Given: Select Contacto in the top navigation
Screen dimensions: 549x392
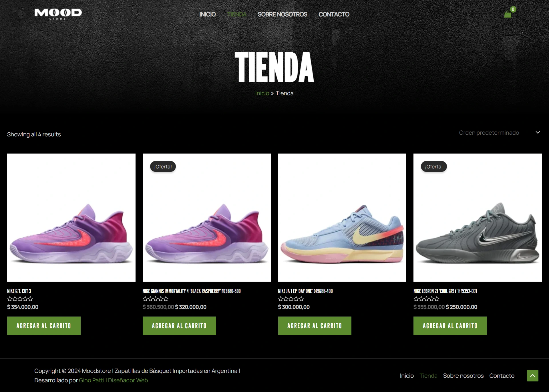Looking at the screenshot, I should [x=334, y=14].
